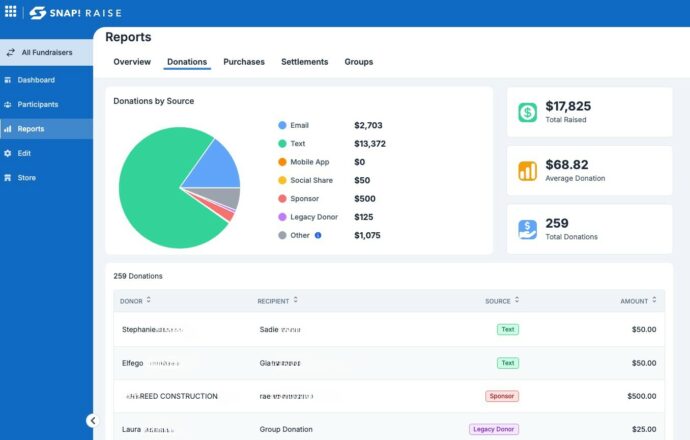Screen dimensions: 690x440
Task: Switch to the Settlements tab
Action: click(305, 62)
